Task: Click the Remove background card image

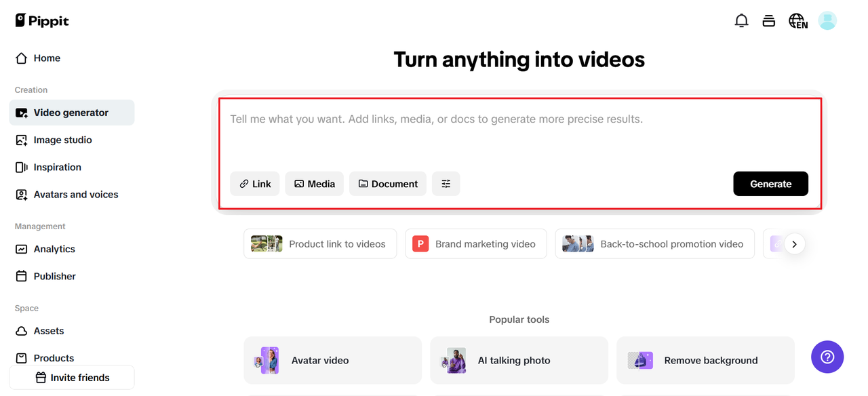Action: pyautogui.click(x=639, y=360)
